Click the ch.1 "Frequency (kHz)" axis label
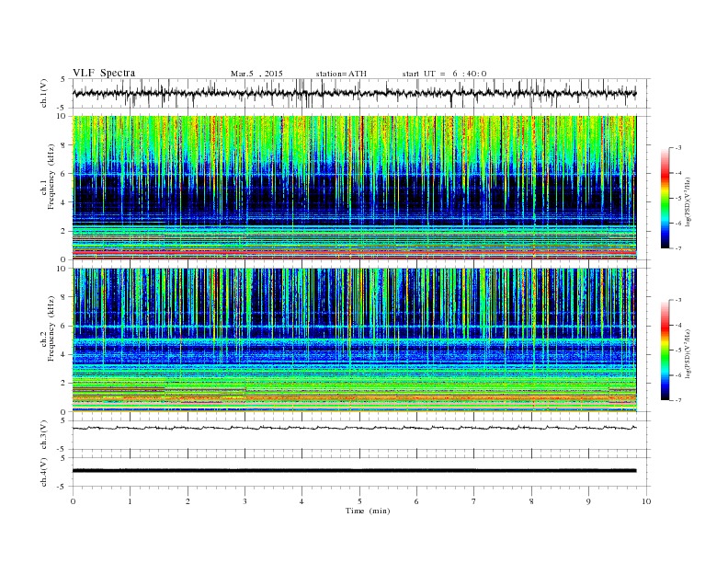The height and width of the screenshot is (563, 728). coord(51,177)
